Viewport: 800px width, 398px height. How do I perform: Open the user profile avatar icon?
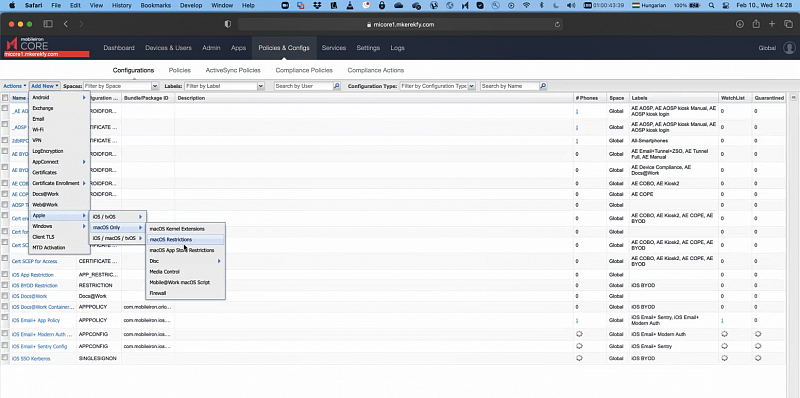(789, 48)
